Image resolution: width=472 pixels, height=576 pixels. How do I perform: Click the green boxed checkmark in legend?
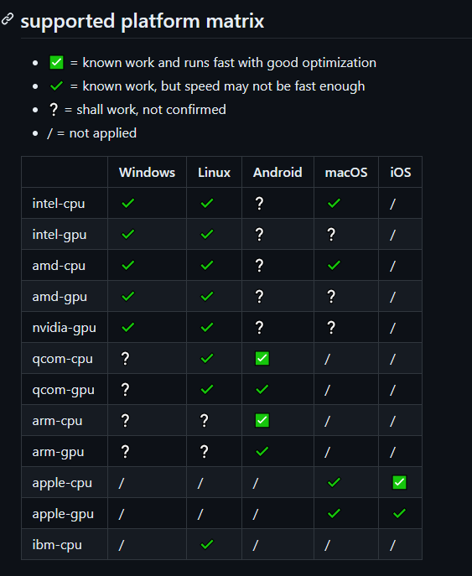pos(57,62)
